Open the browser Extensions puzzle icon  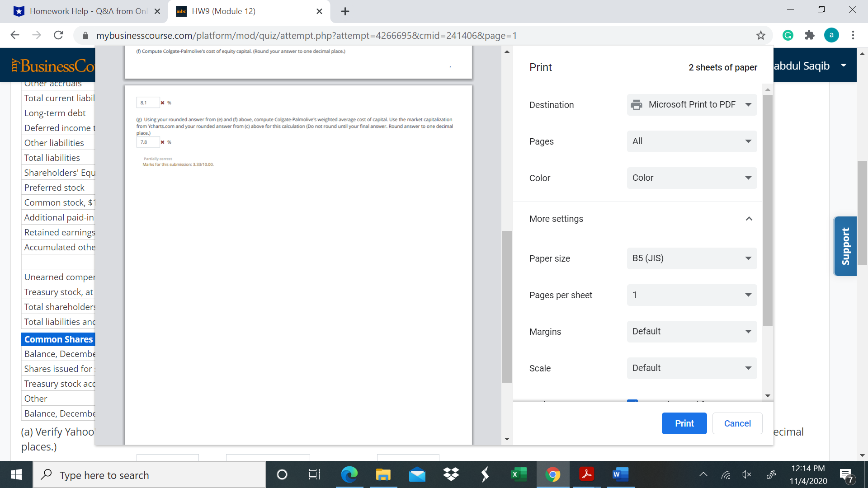click(810, 35)
